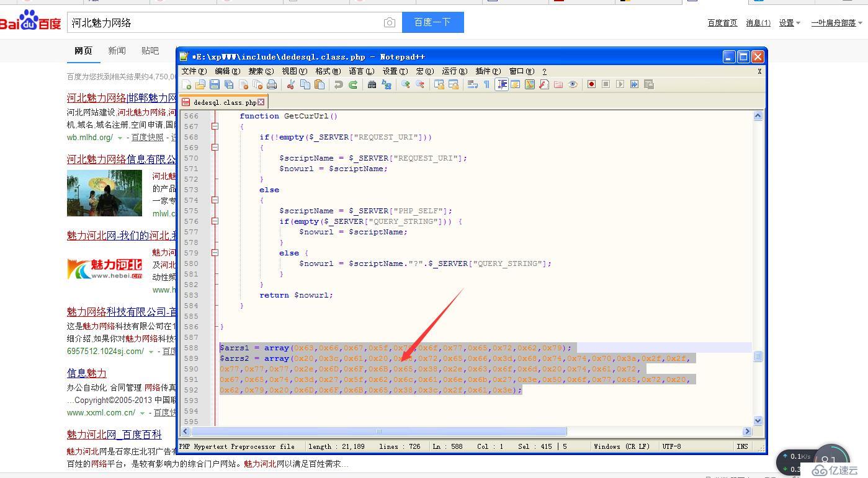
Task: Toggle INS insert mode in status bar
Action: (x=742, y=446)
